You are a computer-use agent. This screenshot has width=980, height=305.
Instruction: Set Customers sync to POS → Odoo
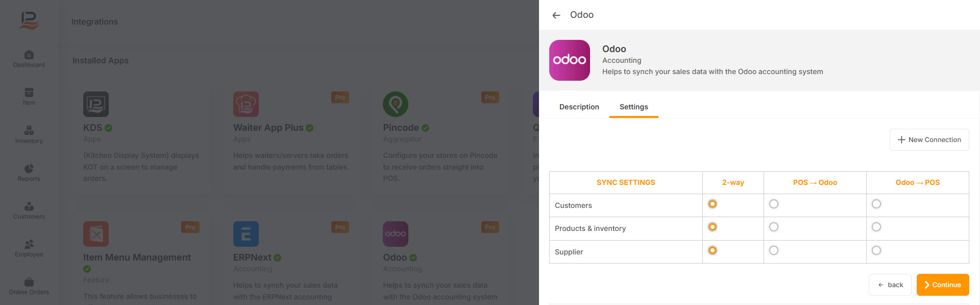(x=774, y=204)
